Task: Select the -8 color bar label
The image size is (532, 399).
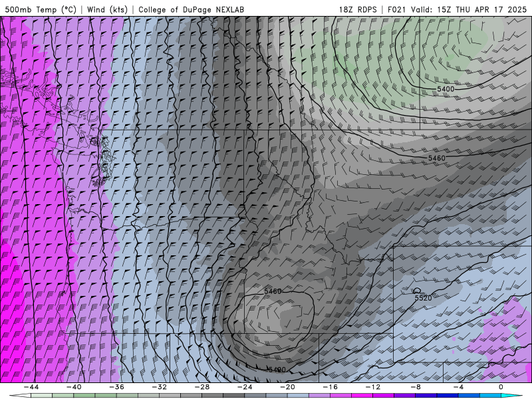Action: pos(416,387)
